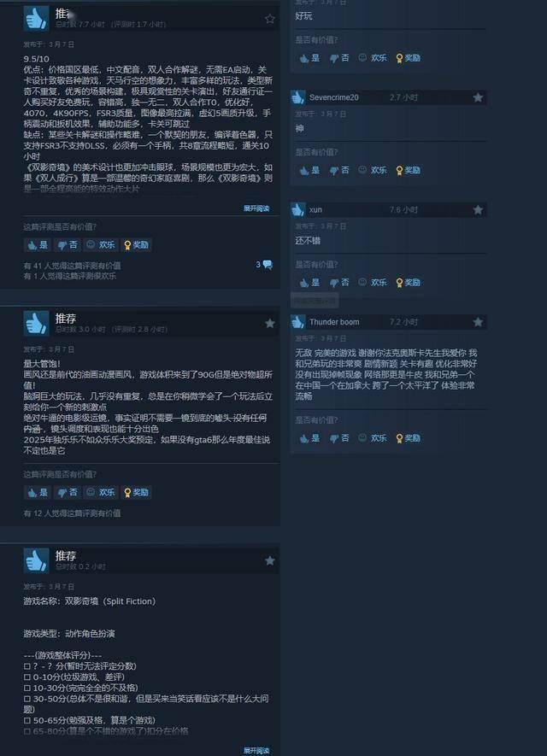Open the 3 comments bubble on first review

(264, 265)
